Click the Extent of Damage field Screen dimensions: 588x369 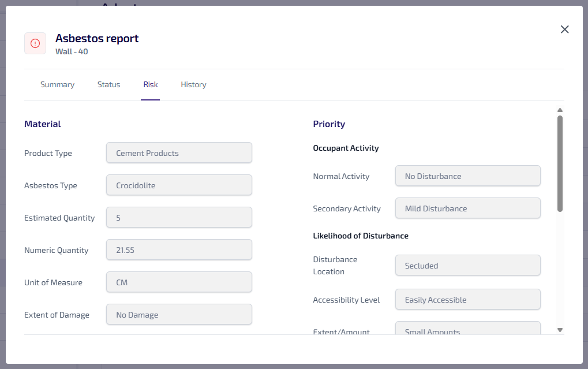pyautogui.click(x=179, y=315)
